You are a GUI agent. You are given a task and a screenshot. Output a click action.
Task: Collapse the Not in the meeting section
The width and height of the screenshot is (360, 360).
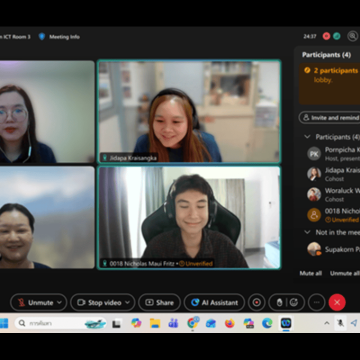[307, 232]
